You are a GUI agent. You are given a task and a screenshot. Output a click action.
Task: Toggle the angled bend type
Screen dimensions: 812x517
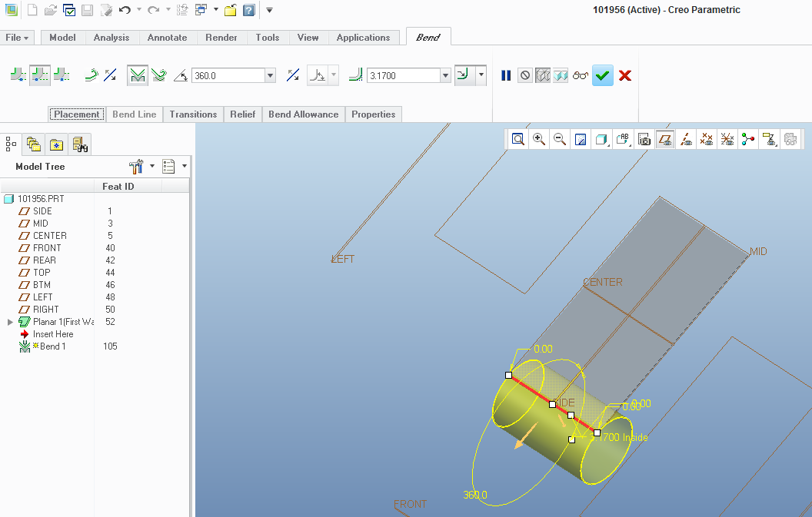137,75
